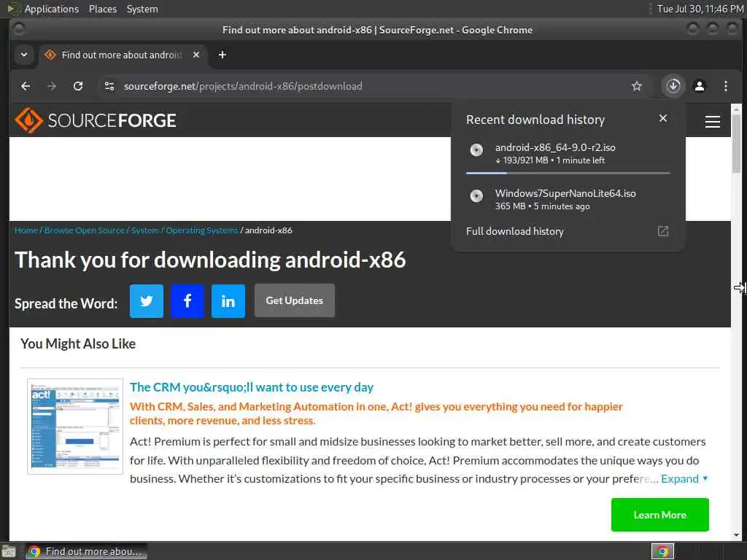Image resolution: width=747 pixels, height=560 pixels.
Task: Click the Get Updates button
Action: (295, 301)
